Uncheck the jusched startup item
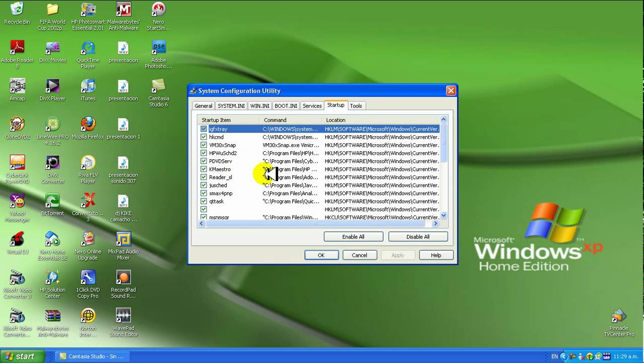The width and height of the screenshot is (644, 363). tap(204, 186)
